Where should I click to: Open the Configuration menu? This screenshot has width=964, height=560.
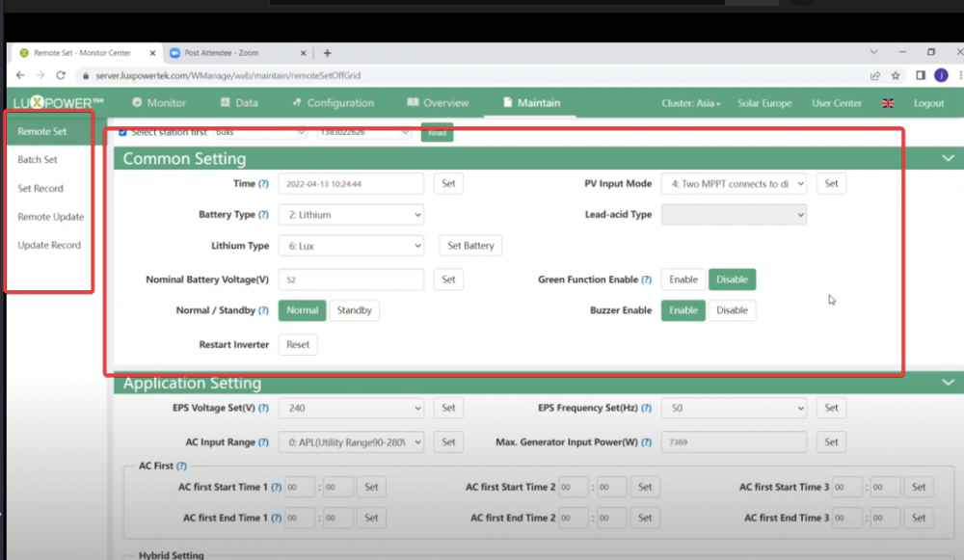point(334,103)
